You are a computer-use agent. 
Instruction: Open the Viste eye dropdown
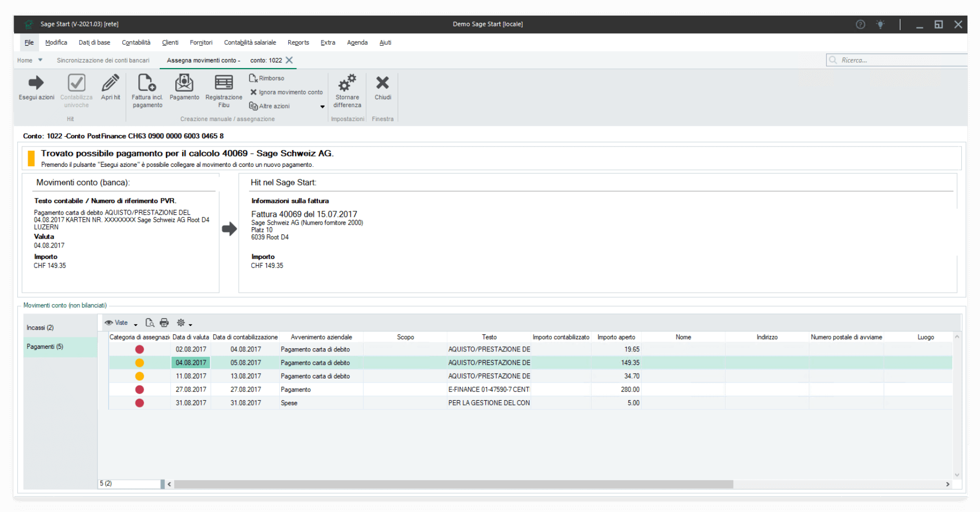(121, 323)
